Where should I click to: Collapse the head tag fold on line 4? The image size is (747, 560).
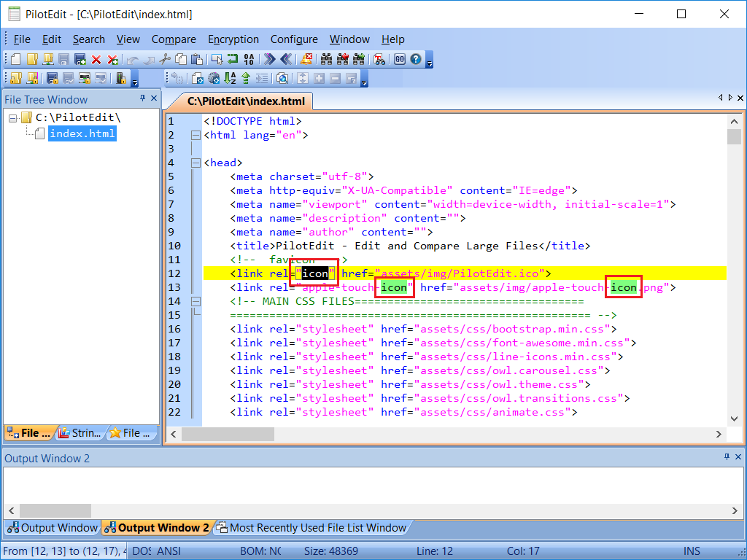click(196, 163)
